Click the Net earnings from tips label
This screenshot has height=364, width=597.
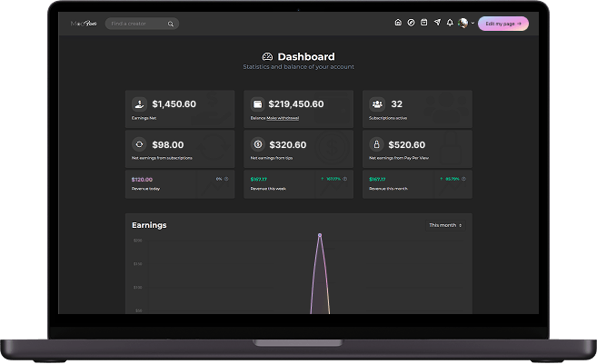tap(272, 158)
